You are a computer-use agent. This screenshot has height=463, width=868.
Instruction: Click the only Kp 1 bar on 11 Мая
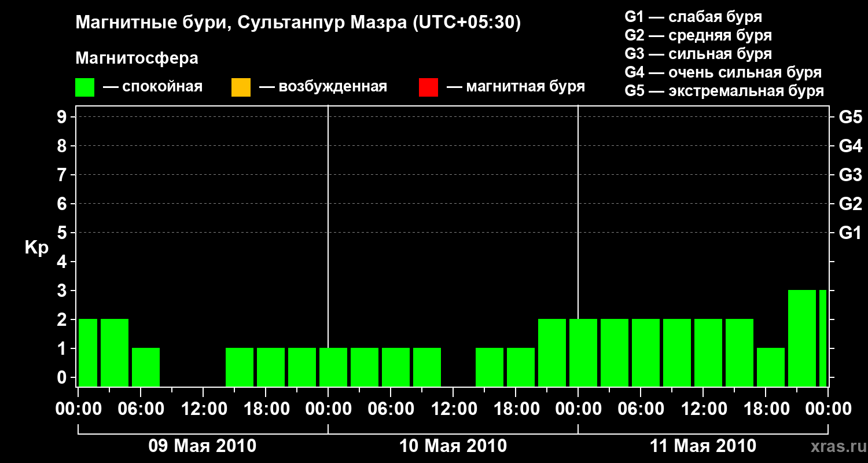click(771, 368)
